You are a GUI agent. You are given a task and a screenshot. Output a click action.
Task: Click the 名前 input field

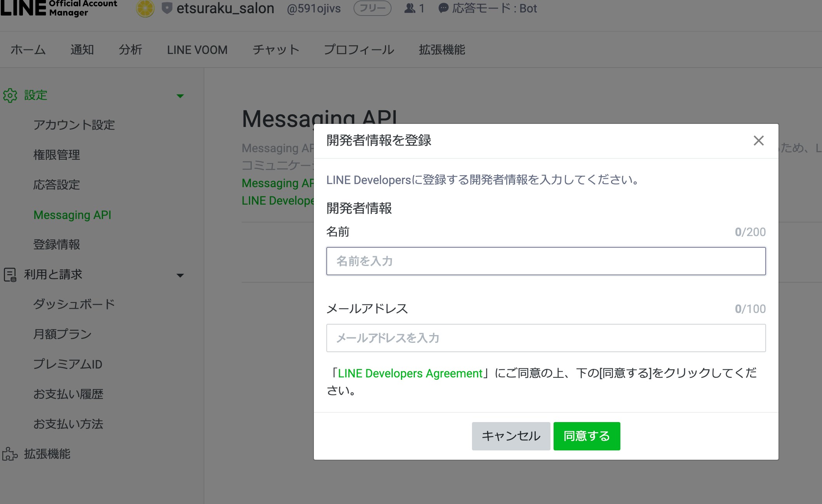tap(546, 261)
